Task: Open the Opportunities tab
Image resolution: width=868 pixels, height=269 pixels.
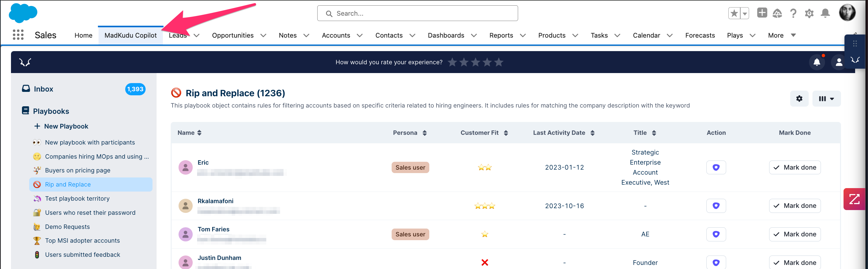Action: pyautogui.click(x=233, y=35)
